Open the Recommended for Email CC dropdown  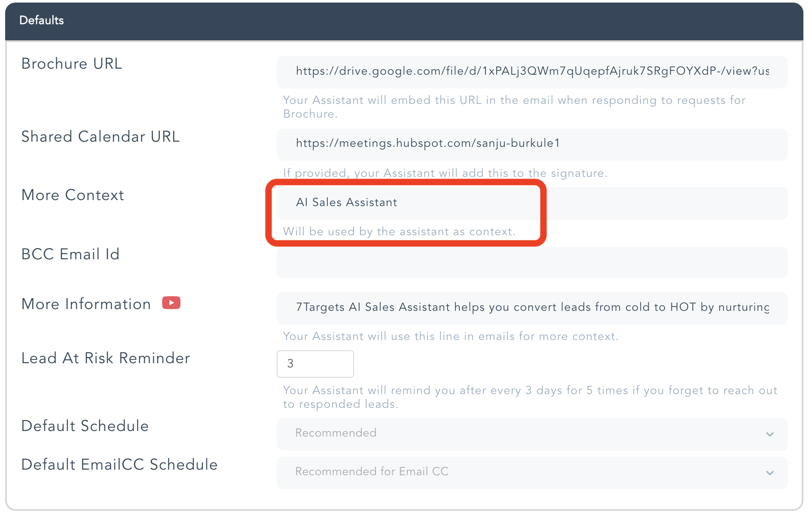532,472
